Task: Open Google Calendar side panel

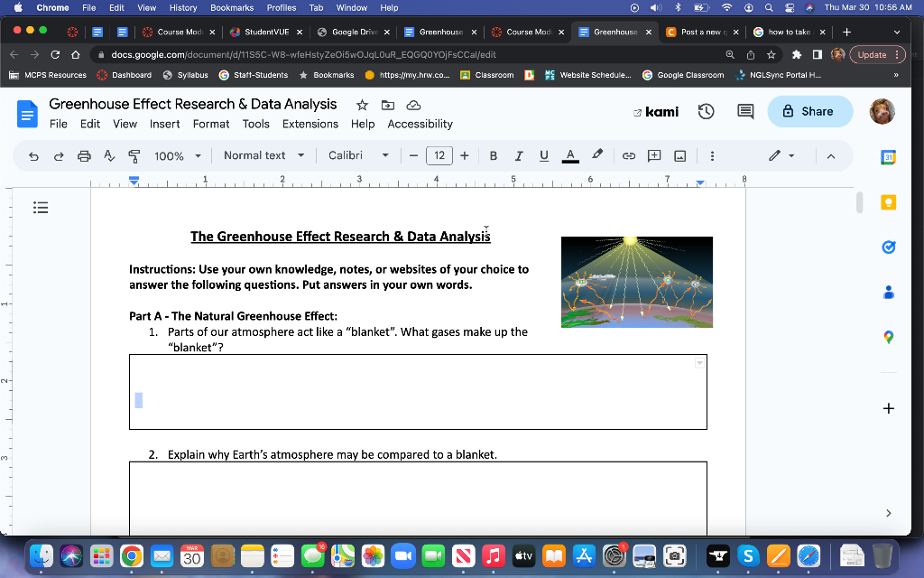Action: pyautogui.click(x=889, y=157)
